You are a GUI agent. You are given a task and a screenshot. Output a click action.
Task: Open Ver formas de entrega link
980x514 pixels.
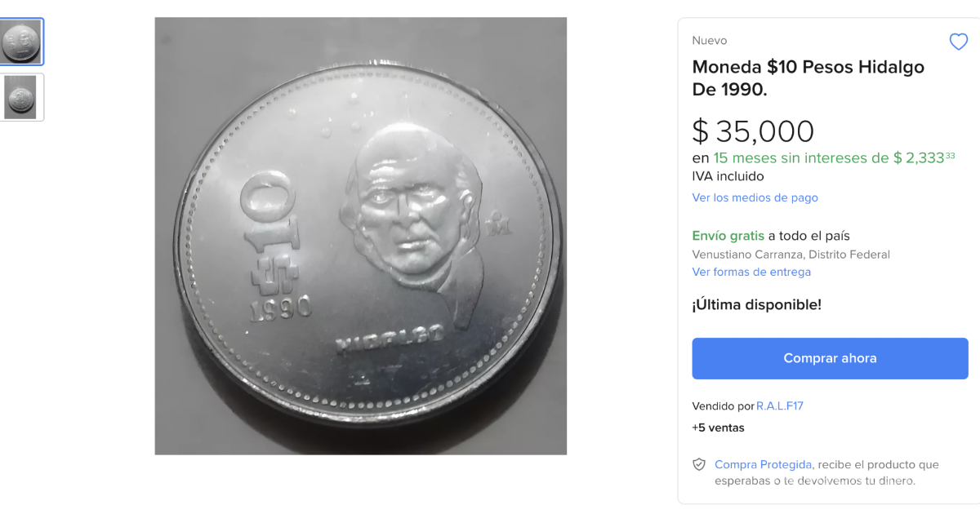tap(751, 272)
